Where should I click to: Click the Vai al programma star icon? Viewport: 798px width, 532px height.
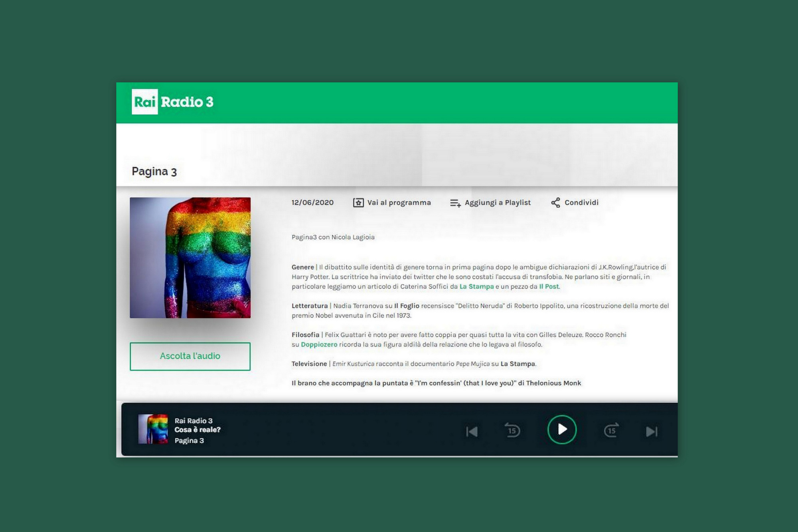pyautogui.click(x=358, y=203)
